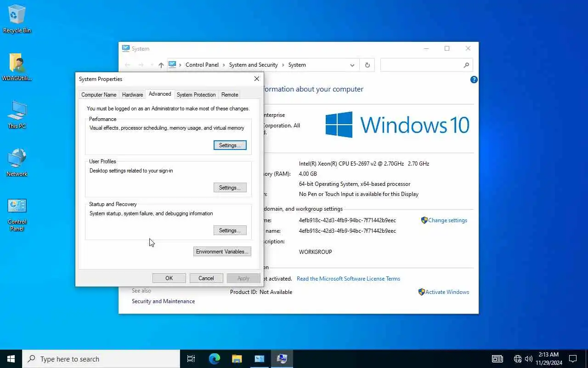Switch to the Computer Name tab
Screen dimensions: 588x368
[x=99, y=95]
